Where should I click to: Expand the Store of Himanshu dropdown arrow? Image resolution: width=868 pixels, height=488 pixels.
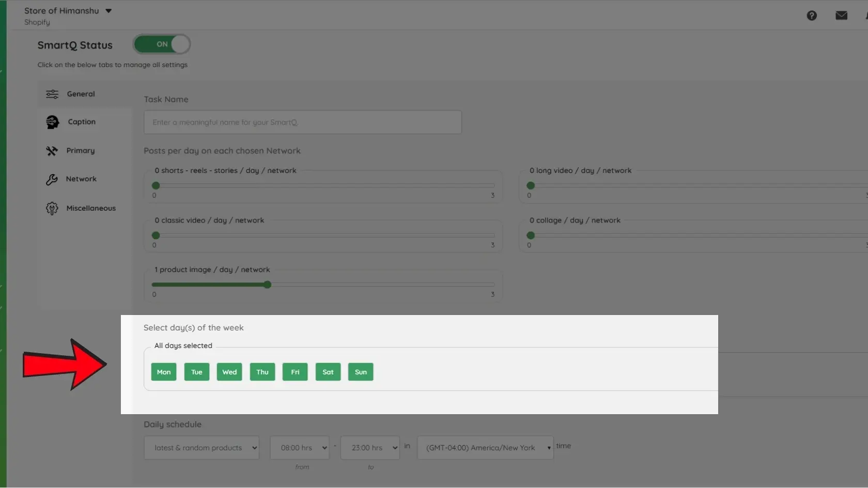[109, 11]
